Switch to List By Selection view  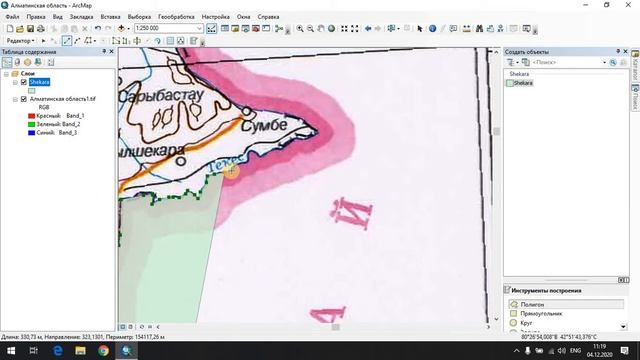click(38, 62)
